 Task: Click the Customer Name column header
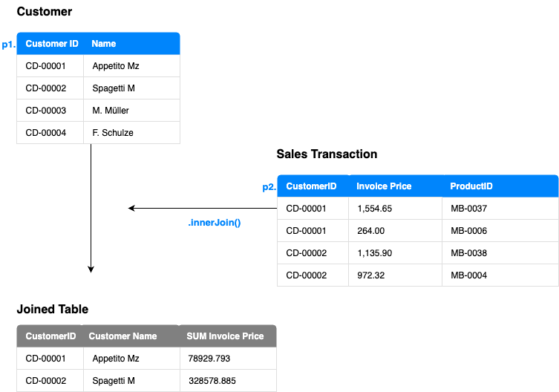[x=122, y=336]
